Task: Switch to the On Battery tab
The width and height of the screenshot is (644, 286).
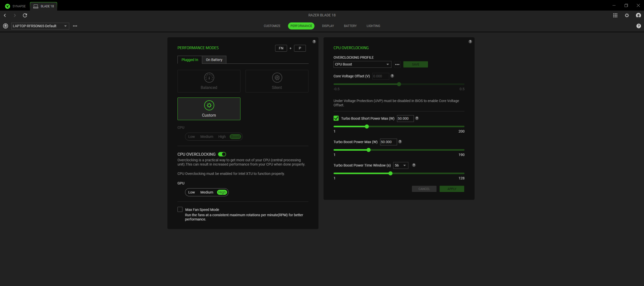Action: pyautogui.click(x=214, y=60)
